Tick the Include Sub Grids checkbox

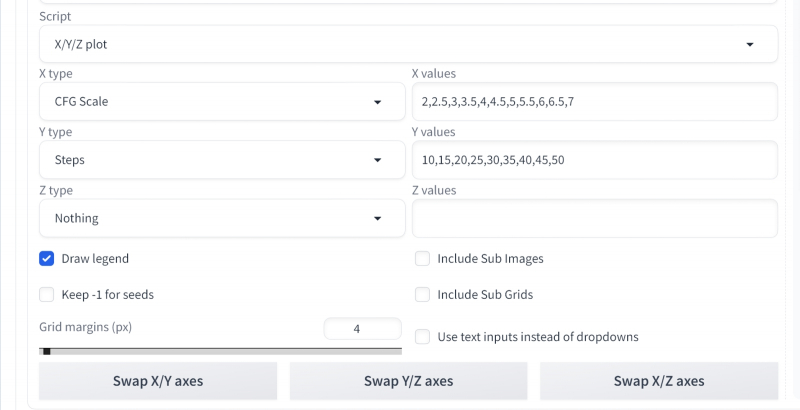click(422, 295)
